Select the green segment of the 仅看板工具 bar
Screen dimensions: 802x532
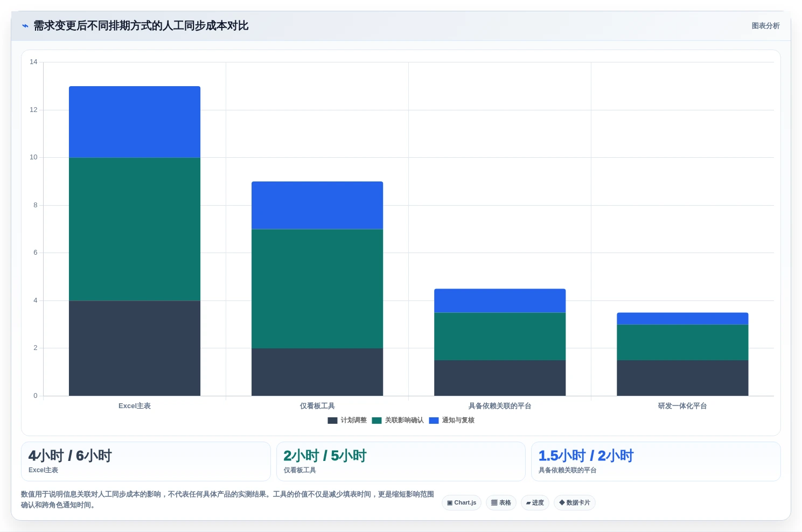pos(317,289)
